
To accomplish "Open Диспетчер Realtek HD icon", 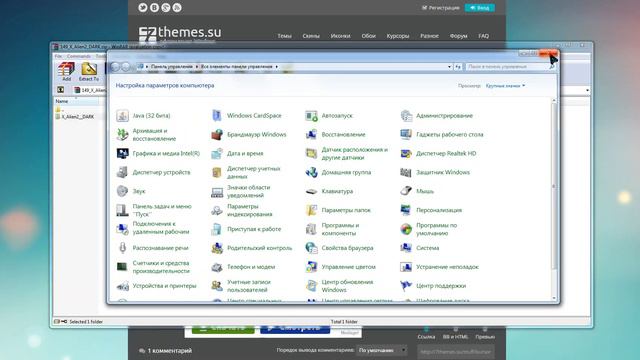I will point(406,153).
